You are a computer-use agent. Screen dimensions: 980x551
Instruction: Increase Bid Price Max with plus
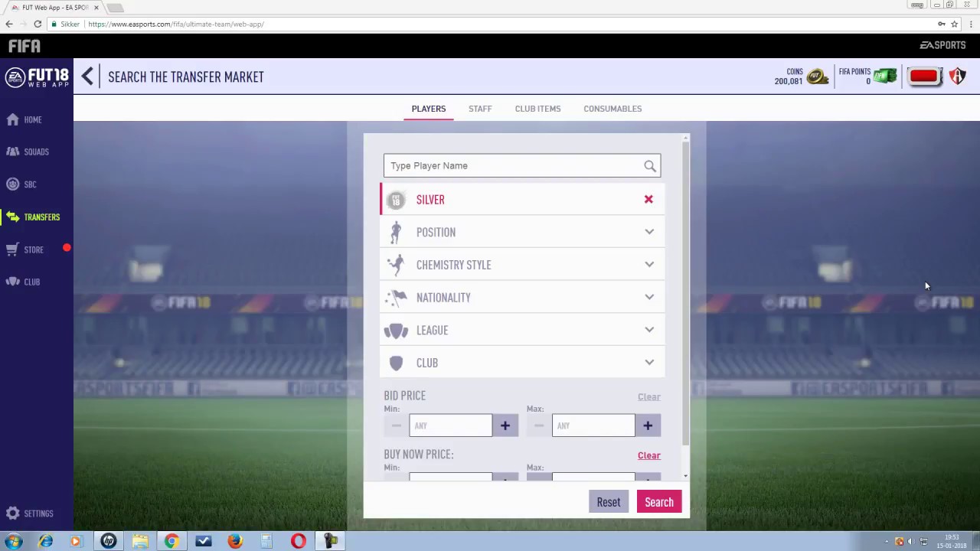pos(648,425)
